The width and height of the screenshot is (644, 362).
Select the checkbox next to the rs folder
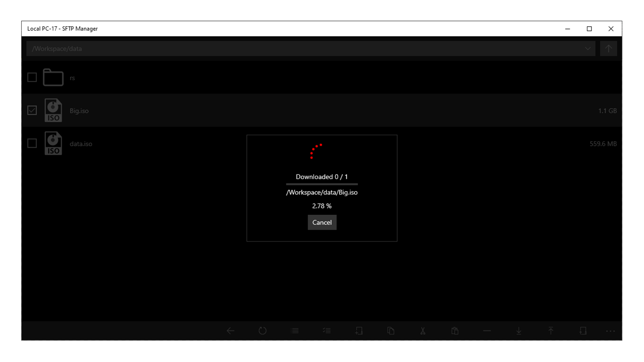(32, 77)
